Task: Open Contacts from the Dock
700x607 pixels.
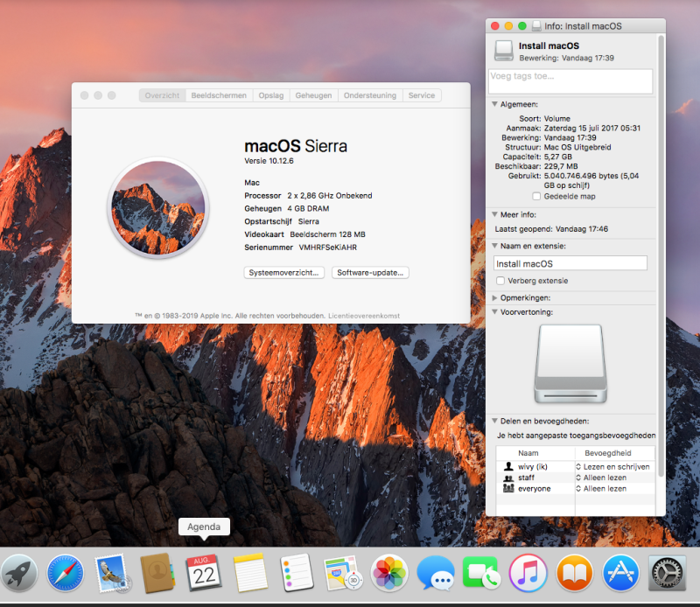Action: pyautogui.click(x=157, y=573)
